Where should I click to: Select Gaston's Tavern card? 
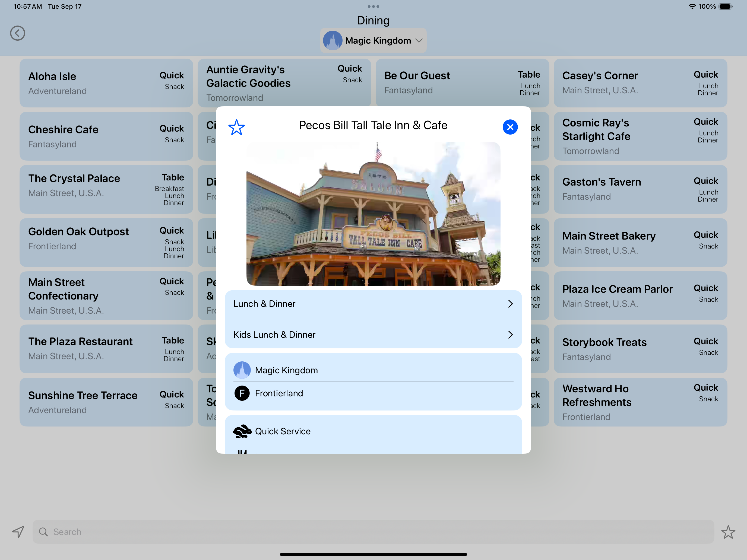pos(640,189)
